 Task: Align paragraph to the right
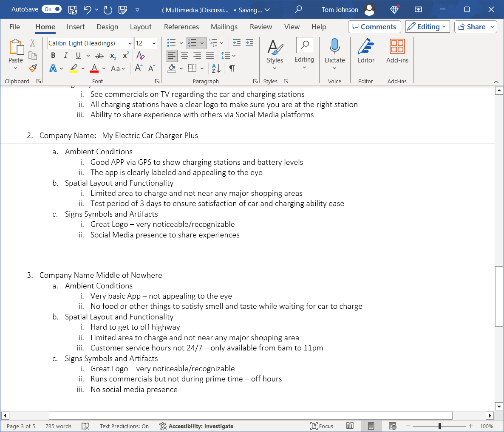[197, 56]
